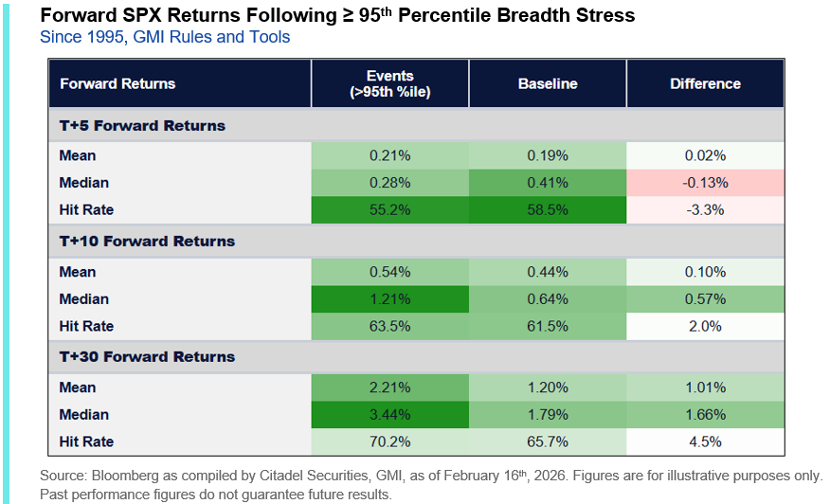Click the chart title about Forward SPX Returns
Viewport: 830px width, 504px height.
tap(336, 16)
